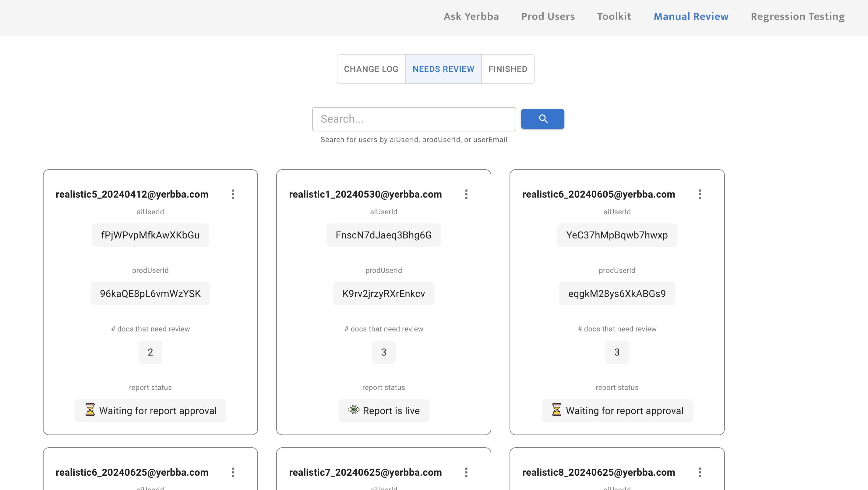
Task: Open kebab menu on realistic5_20240412 card
Action: pyautogui.click(x=233, y=194)
